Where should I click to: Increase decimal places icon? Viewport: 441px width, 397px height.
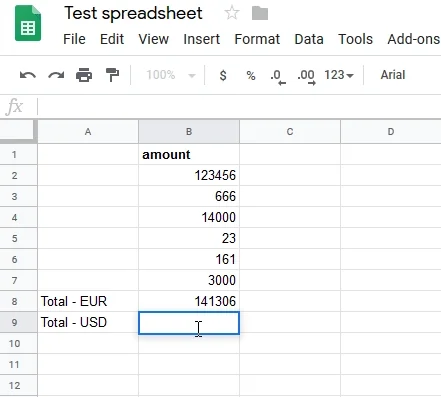[x=306, y=77]
